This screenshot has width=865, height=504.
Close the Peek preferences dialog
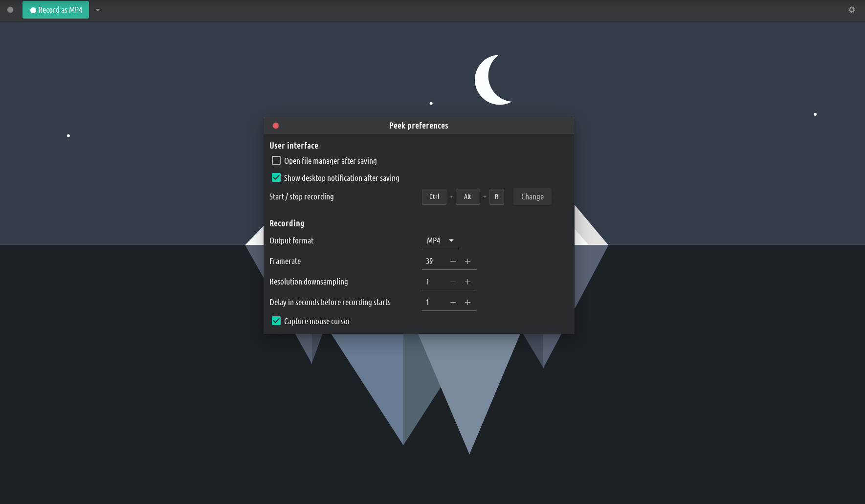pos(276,126)
